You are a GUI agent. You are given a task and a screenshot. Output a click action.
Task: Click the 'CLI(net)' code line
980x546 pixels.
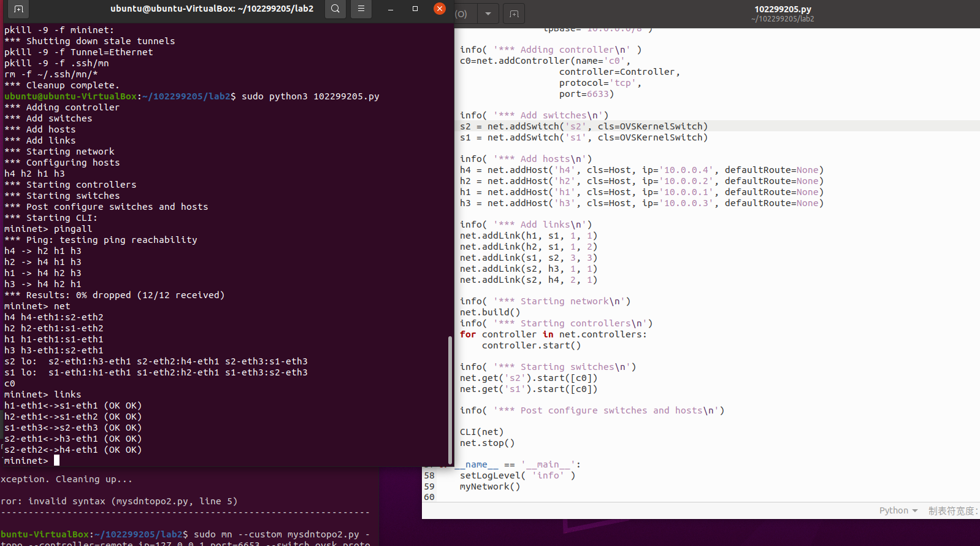481,432
